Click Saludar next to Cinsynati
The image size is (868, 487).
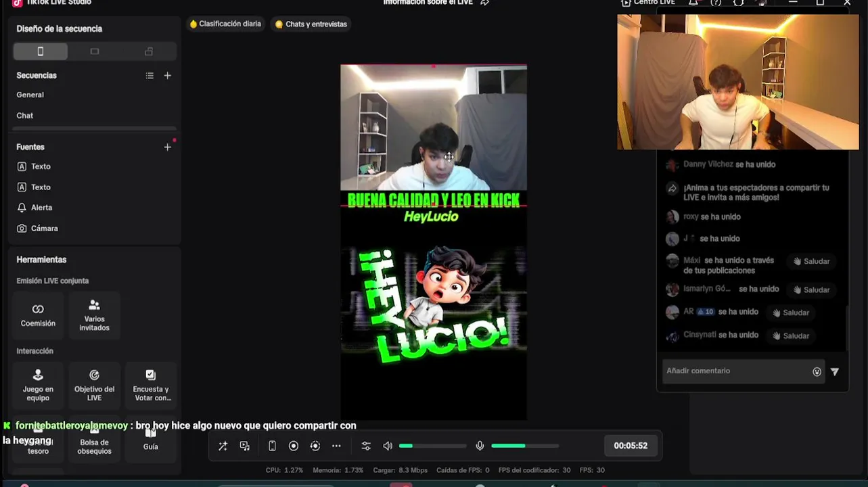[x=791, y=335]
